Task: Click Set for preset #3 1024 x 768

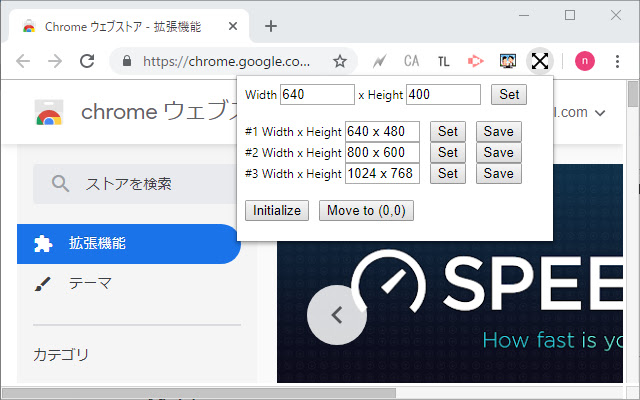Action: coord(448,173)
